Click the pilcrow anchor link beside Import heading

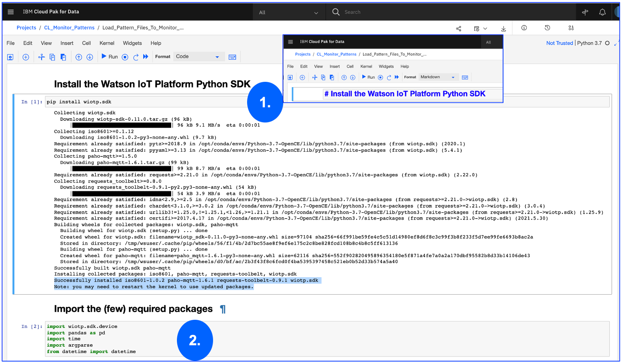tap(223, 309)
